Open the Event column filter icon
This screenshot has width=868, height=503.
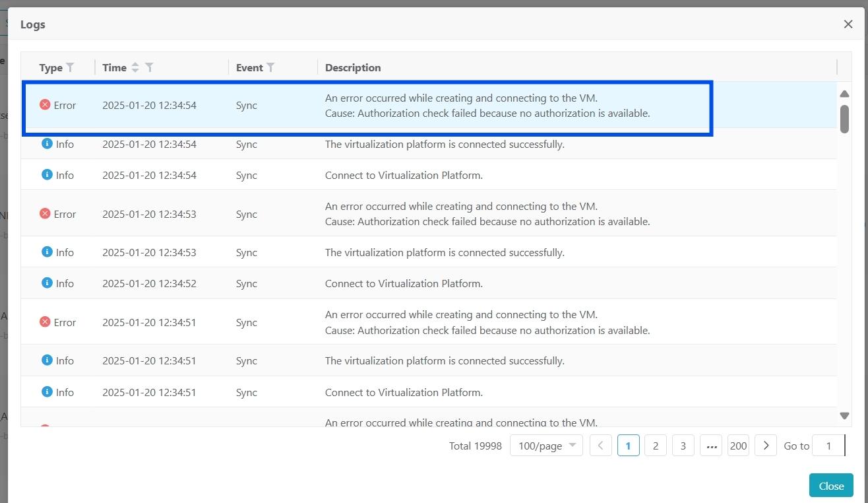coord(270,67)
